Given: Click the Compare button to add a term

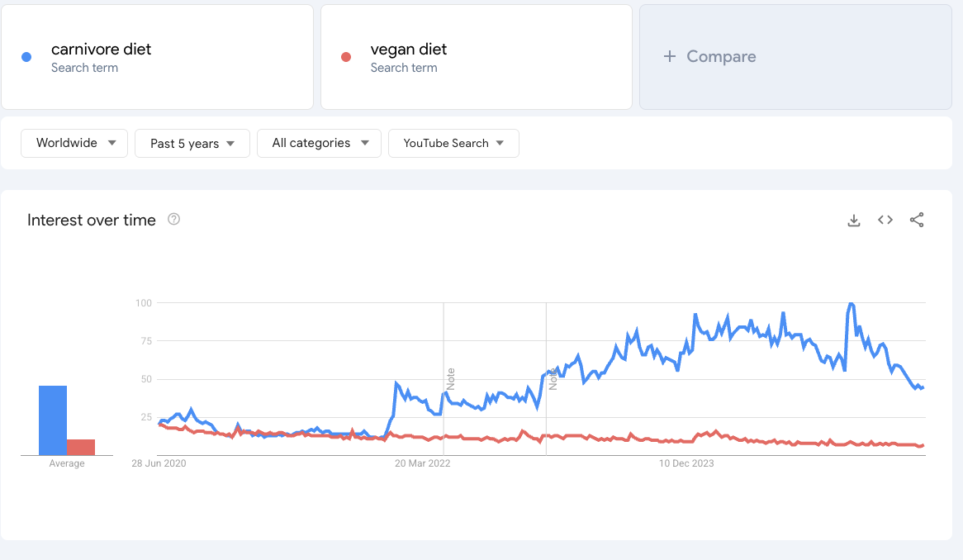Looking at the screenshot, I should coord(712,56).
